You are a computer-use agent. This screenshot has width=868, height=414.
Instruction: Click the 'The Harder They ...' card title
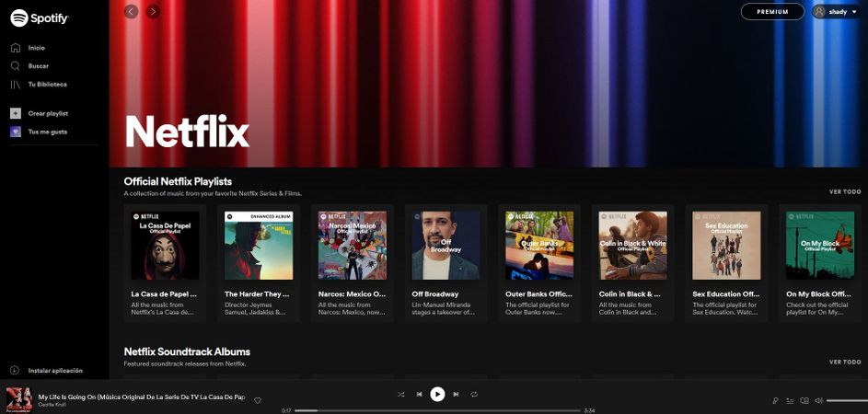tap(257, 293)
